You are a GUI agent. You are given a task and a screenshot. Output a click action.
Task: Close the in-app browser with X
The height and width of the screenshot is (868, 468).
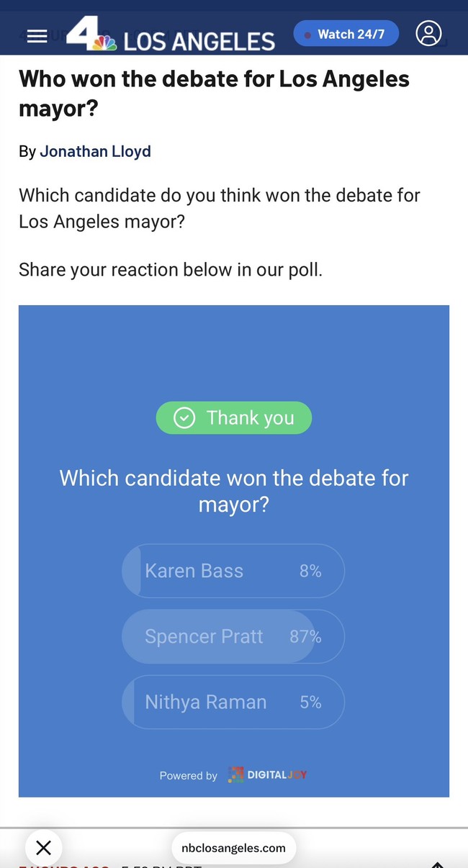point(43,848)
